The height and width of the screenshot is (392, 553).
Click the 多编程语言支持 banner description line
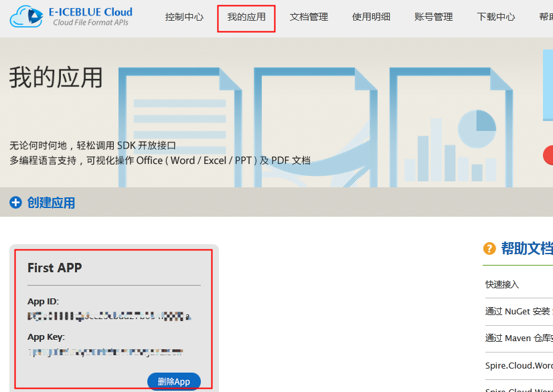(x=160, y=161)
